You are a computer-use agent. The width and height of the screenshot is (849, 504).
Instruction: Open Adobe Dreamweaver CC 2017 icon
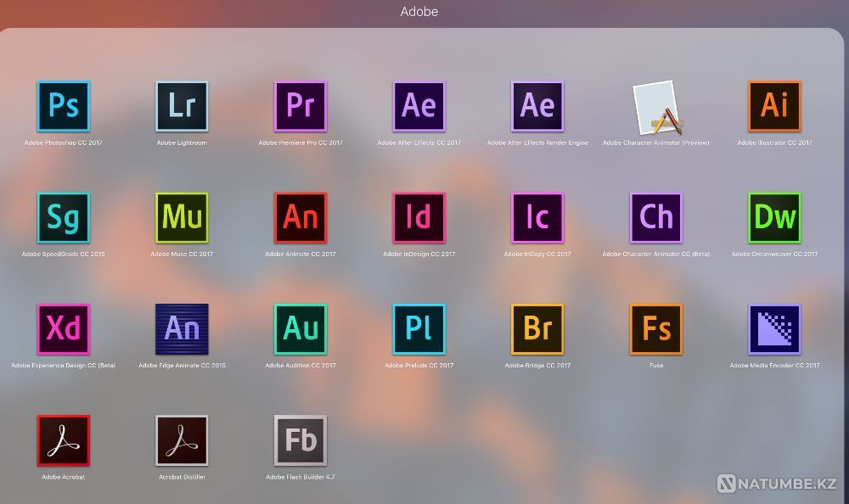[775, 217]
